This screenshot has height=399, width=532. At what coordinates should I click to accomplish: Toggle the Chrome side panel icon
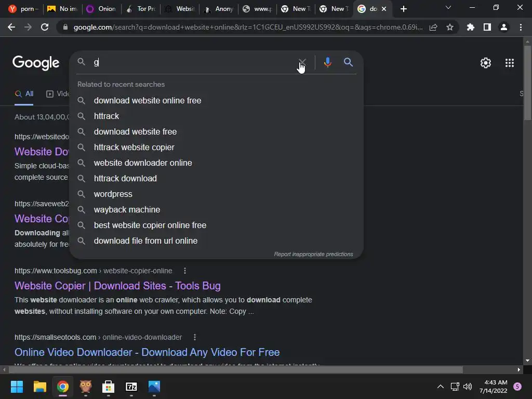click(x=487, y=27)
